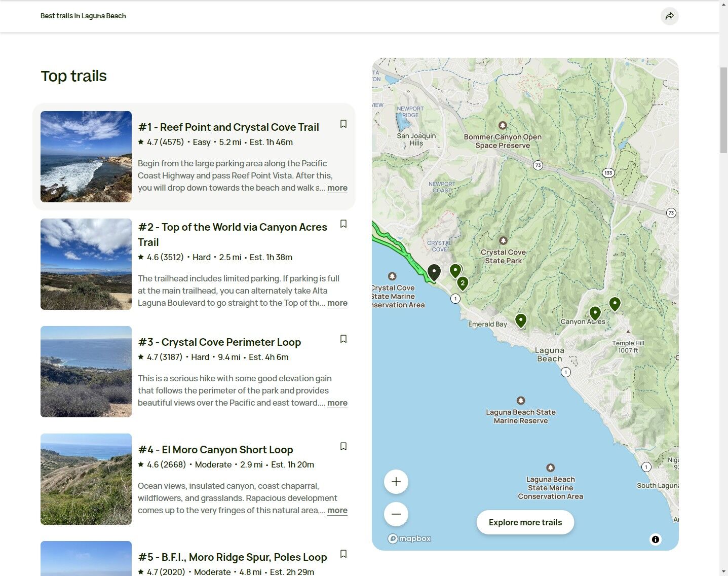Read more about El Moro Canyon Short Loop
The width and height of the screenshot is (728, 576).
coord(337,511)
